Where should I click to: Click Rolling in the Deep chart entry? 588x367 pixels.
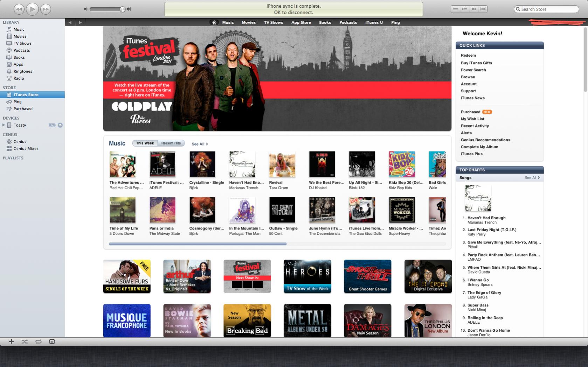point(485,318)
